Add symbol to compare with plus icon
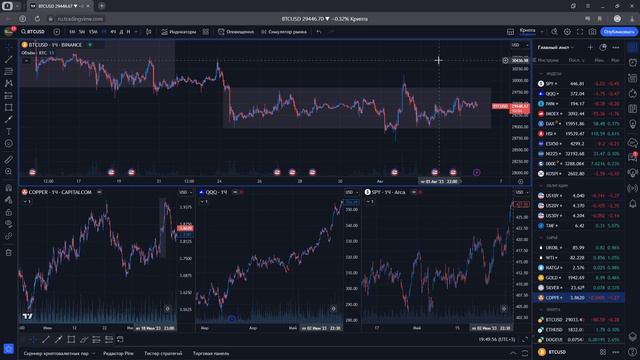Image resolution: width=640 pixels, height=360 pixels. (x=57, y=31)
